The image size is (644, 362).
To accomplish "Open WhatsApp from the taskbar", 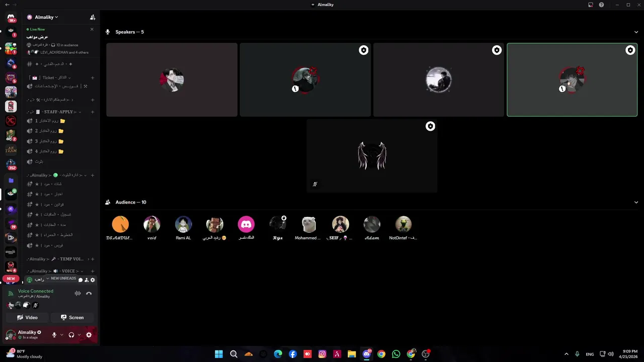I will (396, 354).
